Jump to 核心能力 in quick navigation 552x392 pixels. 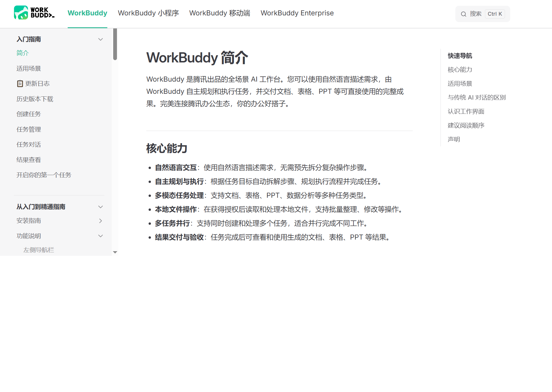pyautogui.click(x=460, y=70)
